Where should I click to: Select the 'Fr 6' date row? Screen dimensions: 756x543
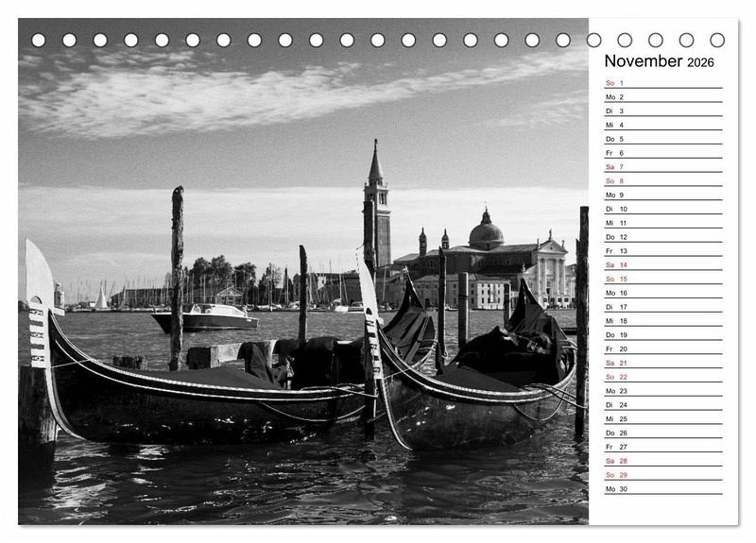663,153
